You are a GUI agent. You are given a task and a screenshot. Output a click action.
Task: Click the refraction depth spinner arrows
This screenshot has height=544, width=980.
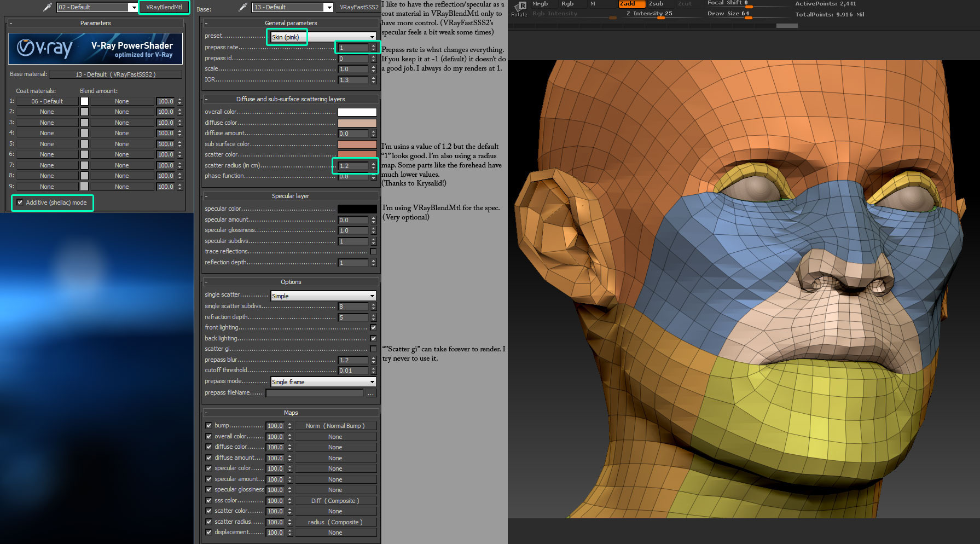point(374,317)
